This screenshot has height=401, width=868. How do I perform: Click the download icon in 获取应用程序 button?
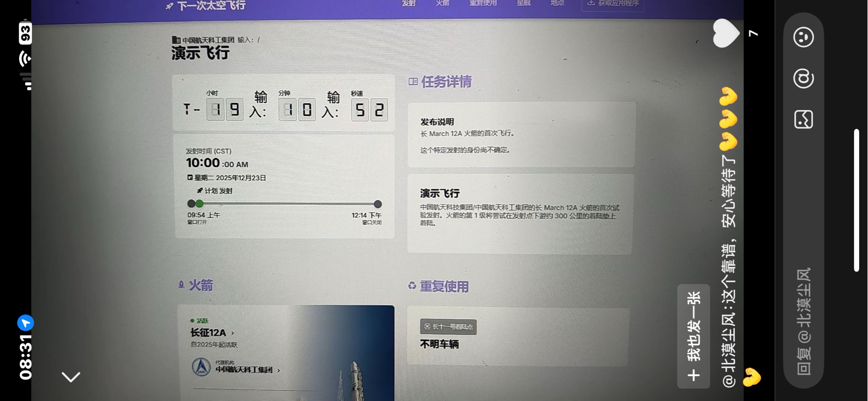click(x=591, y=3)
